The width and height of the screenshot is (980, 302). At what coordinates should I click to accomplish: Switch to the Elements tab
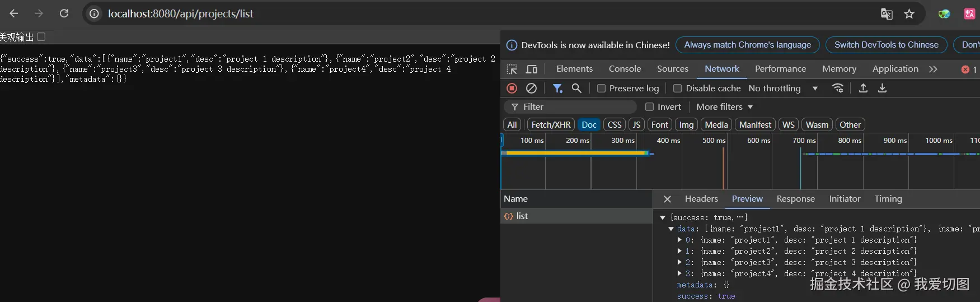[x=574, y=69]
